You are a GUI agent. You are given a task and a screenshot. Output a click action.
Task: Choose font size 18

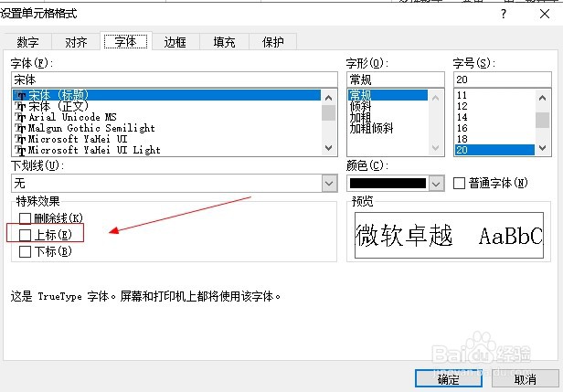[494, 139]
